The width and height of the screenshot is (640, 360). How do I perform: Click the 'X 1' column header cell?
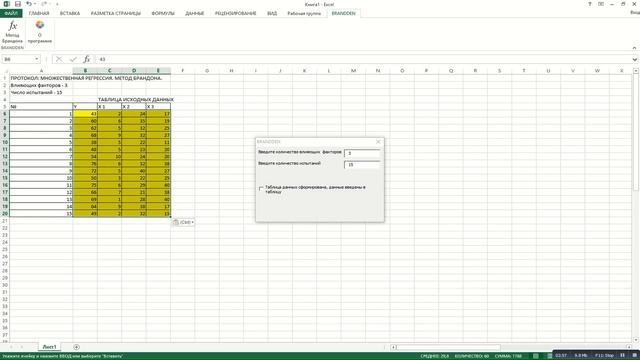pyautogui.click(x=109, y=107)
